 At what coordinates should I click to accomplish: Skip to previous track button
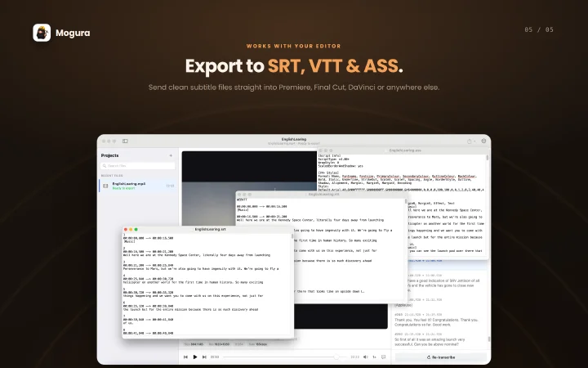coord(185,357)
